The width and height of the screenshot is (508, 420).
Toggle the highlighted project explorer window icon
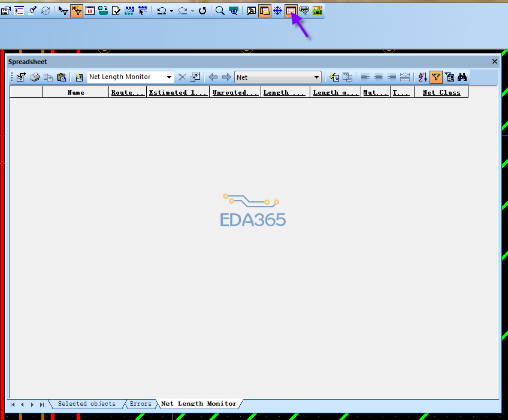[265, 11]
